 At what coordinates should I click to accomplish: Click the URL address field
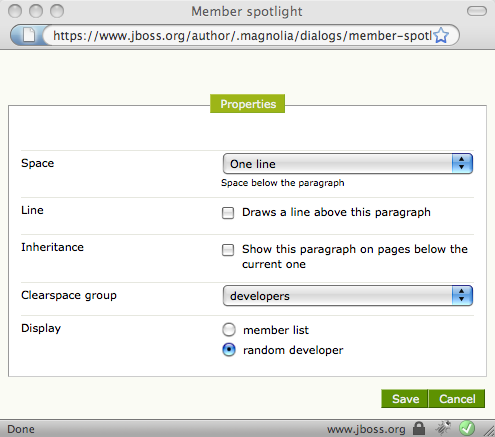coord(242,35)
